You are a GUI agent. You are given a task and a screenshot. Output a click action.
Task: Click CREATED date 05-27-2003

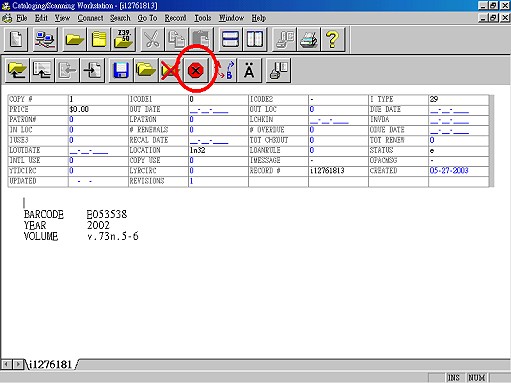click(449, 171)
